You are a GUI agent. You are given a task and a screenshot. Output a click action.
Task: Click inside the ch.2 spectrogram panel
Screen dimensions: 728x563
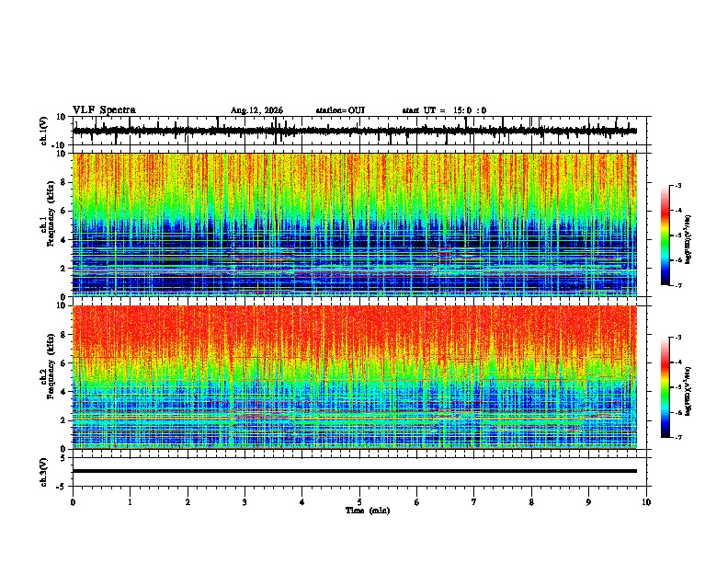click(x=354, y=377)
